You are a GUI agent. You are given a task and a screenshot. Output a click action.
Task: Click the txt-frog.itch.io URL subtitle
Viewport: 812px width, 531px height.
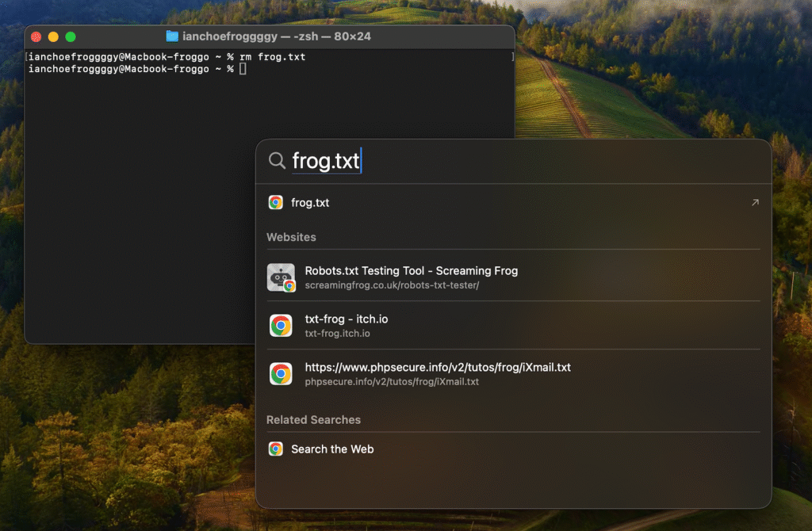(337, 334)
